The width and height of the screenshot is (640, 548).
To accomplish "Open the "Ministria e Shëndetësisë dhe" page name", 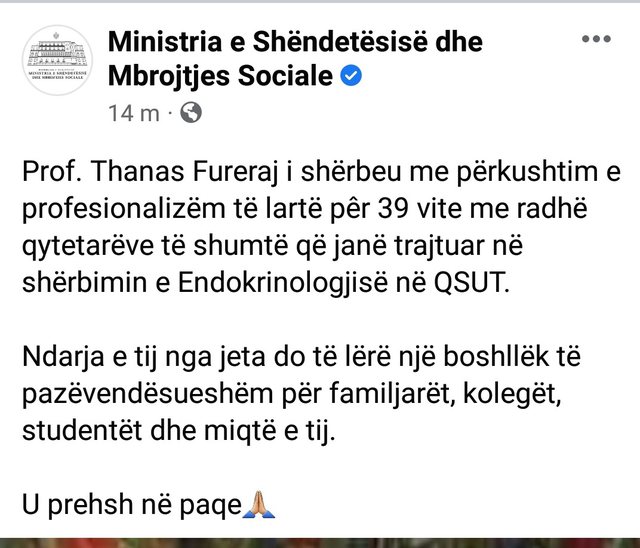I will (296, 42).
